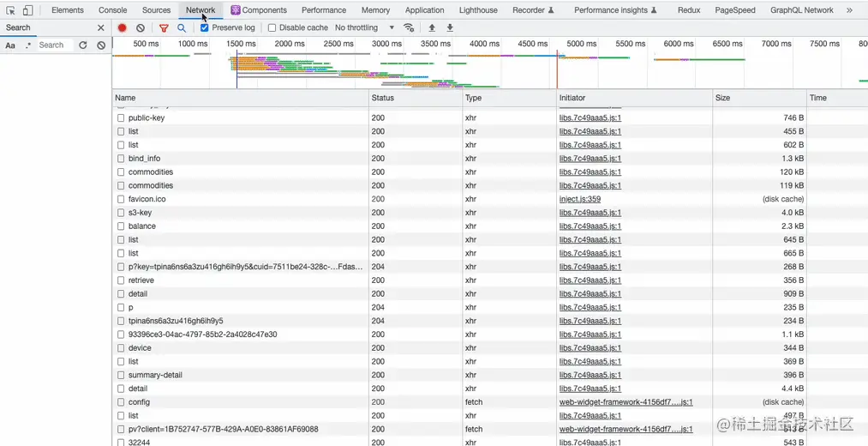868x446 pixels.
Task: Switch to the Elements tab
Action: point(68,10)
